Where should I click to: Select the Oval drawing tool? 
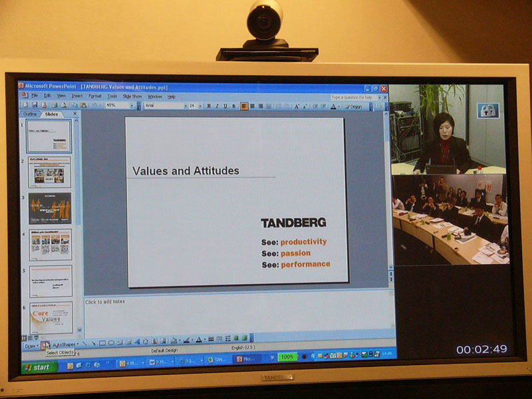(x=111, y=342)
